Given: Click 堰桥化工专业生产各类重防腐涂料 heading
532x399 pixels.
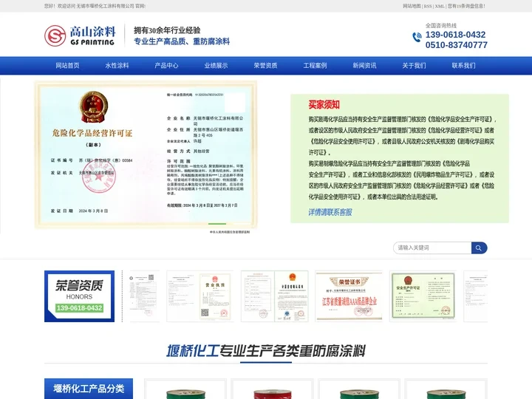Looking at the screenshot, I should [266, 351].
